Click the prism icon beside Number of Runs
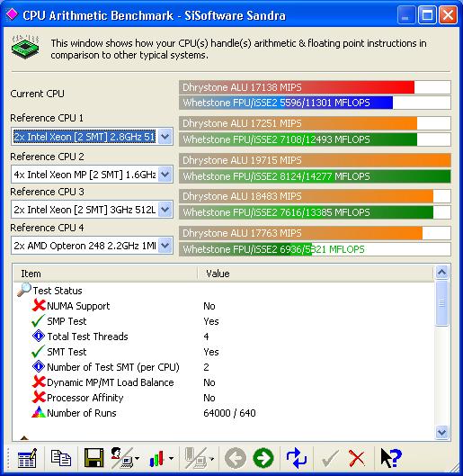This screenshot has width=463, height=476. tap(39, 412)
